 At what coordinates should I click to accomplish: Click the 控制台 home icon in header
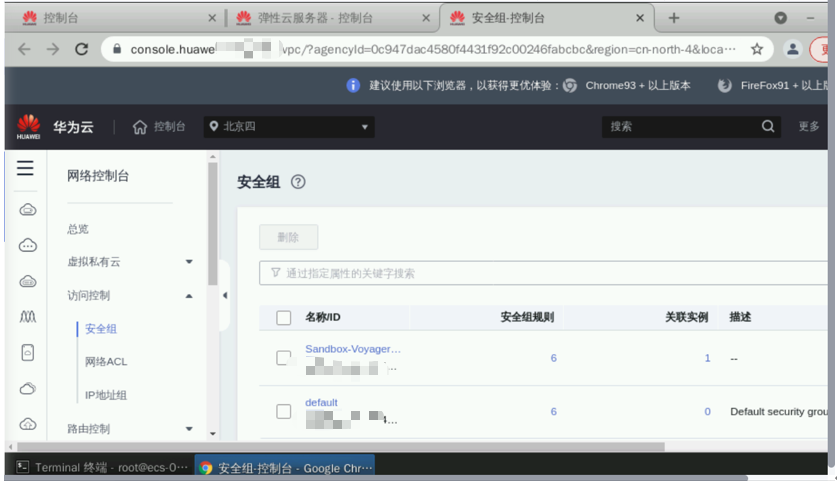pyautogui.click(x=140, y=127)
